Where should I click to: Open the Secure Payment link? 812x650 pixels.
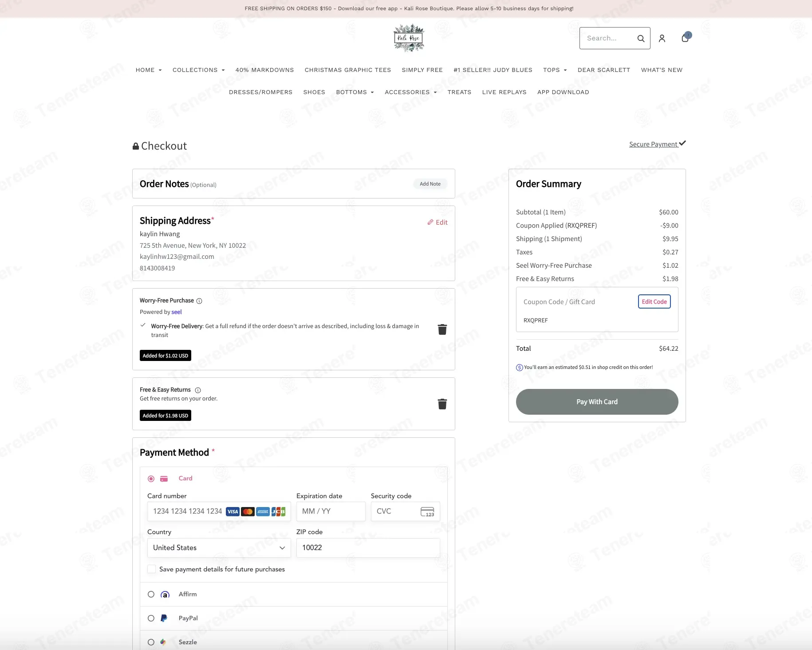pyautogui.click(x=657, y=144)
